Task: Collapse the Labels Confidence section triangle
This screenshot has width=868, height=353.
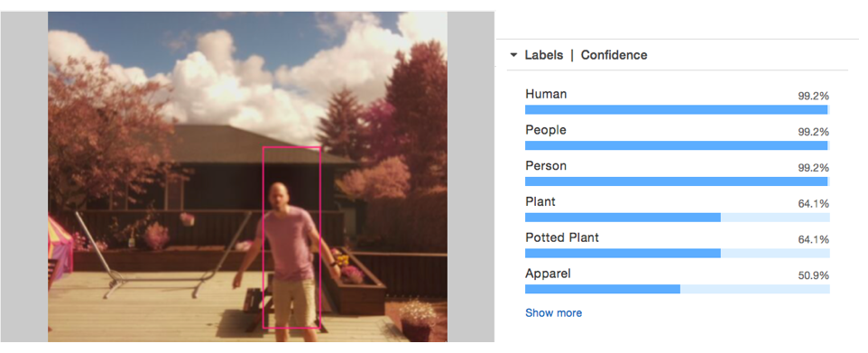Action: (513, 55)
